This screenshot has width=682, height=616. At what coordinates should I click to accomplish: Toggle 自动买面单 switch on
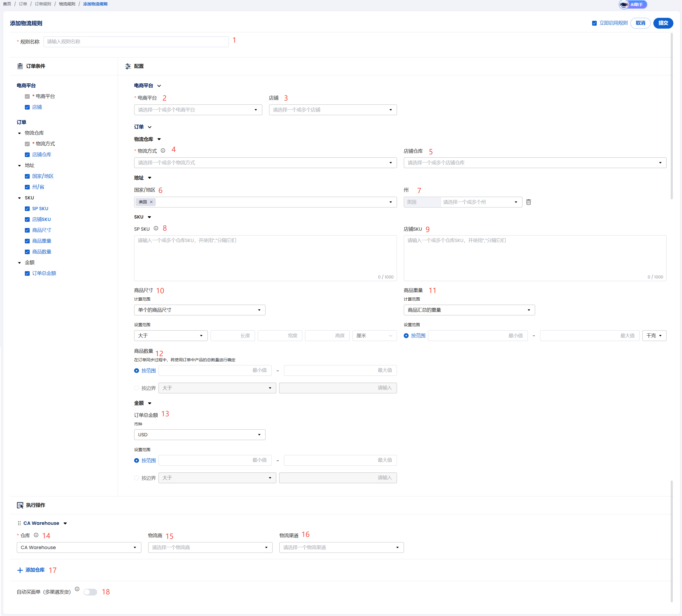point(90,592)
